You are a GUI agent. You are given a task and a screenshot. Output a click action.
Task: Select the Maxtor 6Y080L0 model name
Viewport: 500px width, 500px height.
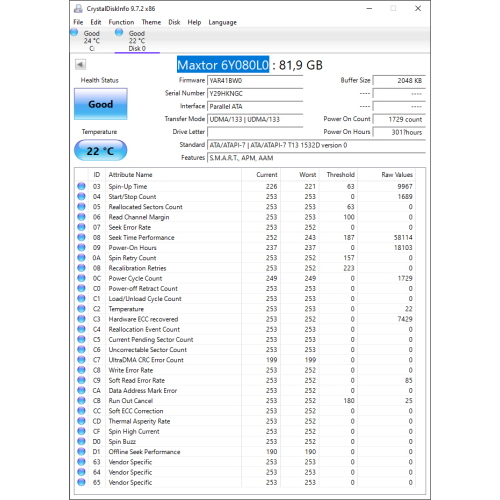223,65
